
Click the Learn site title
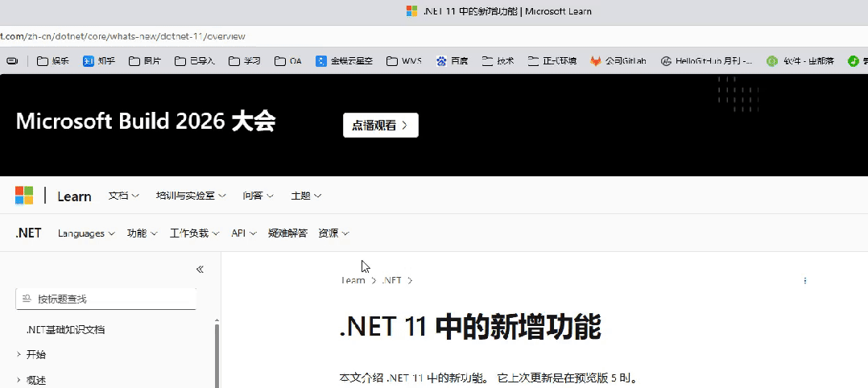(x=74, y=196)
